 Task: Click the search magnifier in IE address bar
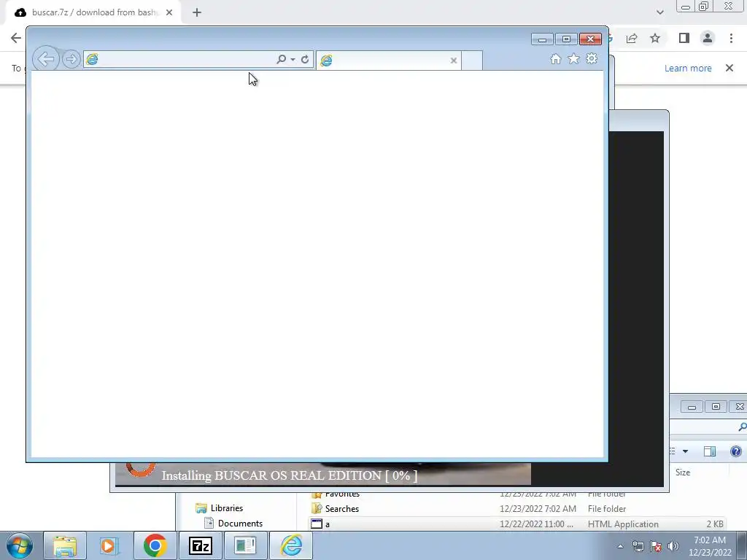tap(281, 59)
